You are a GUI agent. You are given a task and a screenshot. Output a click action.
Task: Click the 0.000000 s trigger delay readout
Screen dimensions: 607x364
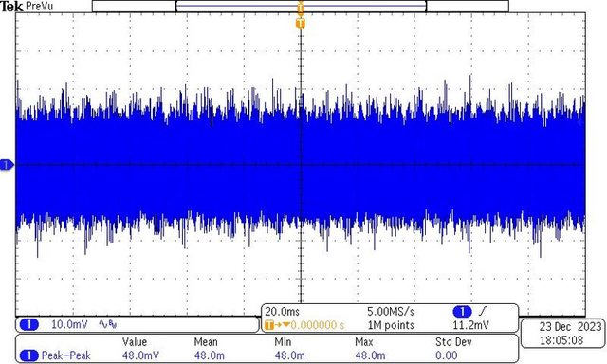318,325
